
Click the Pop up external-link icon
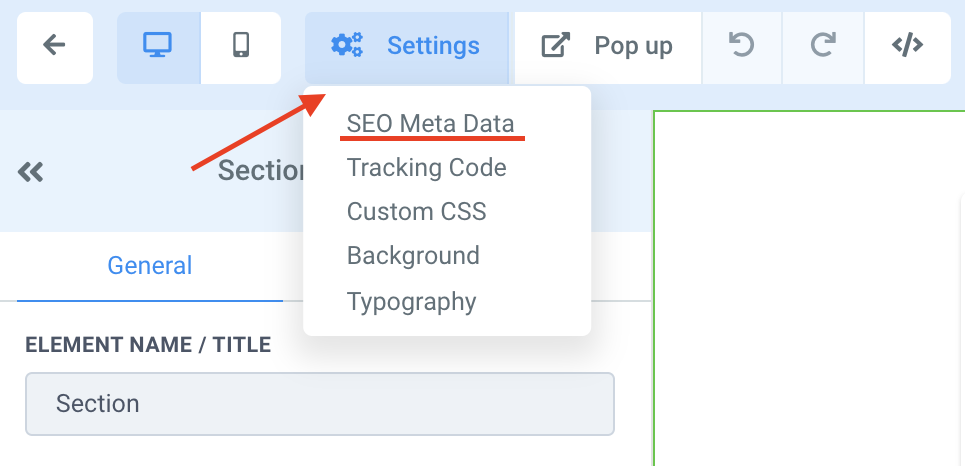(555, 46)
